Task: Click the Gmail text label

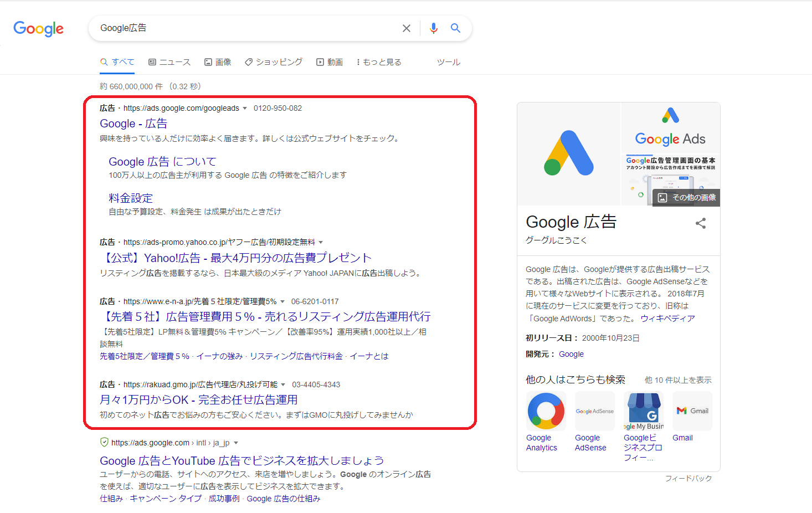Action: 682,438
